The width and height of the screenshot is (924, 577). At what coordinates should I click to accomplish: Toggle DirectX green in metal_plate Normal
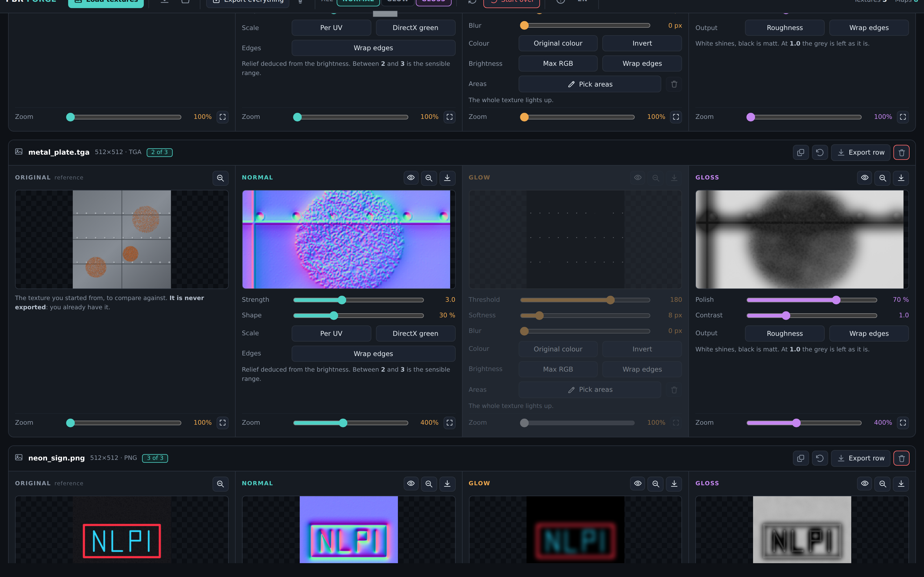click(x=416, y=334)
